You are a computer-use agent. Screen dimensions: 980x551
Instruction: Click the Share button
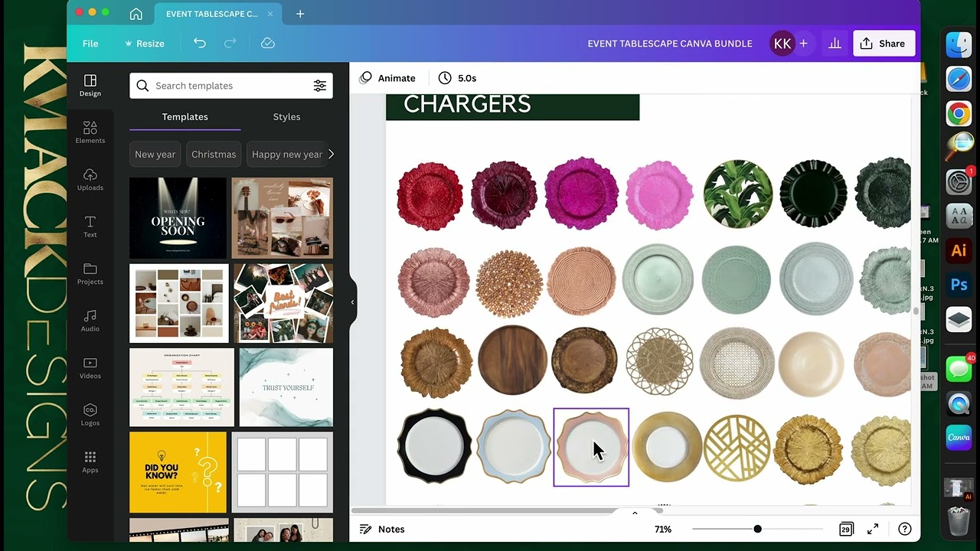click(x=884, y=44)
